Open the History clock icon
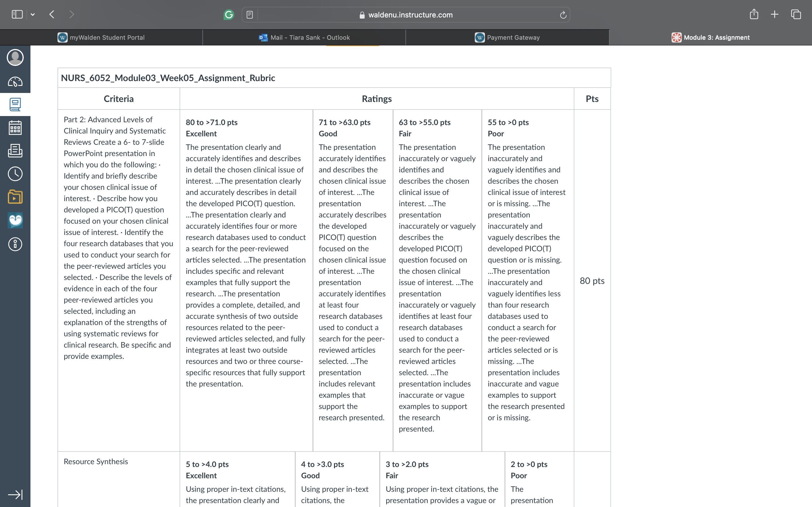Viewport: 812px width, 507px height. (15, 174)
